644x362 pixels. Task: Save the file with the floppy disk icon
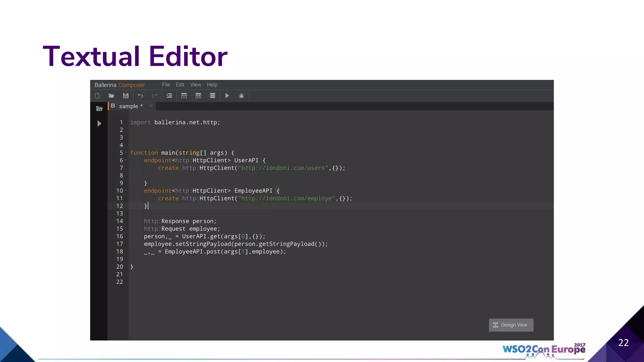126,96
